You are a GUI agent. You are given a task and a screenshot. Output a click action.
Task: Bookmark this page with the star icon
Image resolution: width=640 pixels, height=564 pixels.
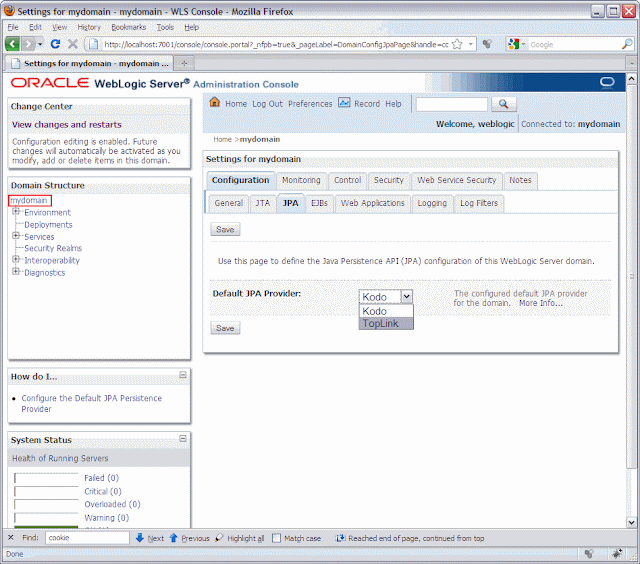point(458,44)
